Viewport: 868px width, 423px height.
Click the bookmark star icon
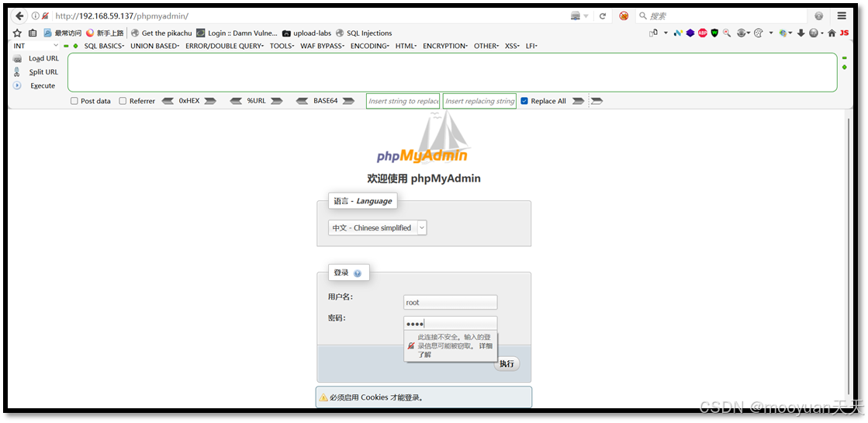(x=18, y=33)
